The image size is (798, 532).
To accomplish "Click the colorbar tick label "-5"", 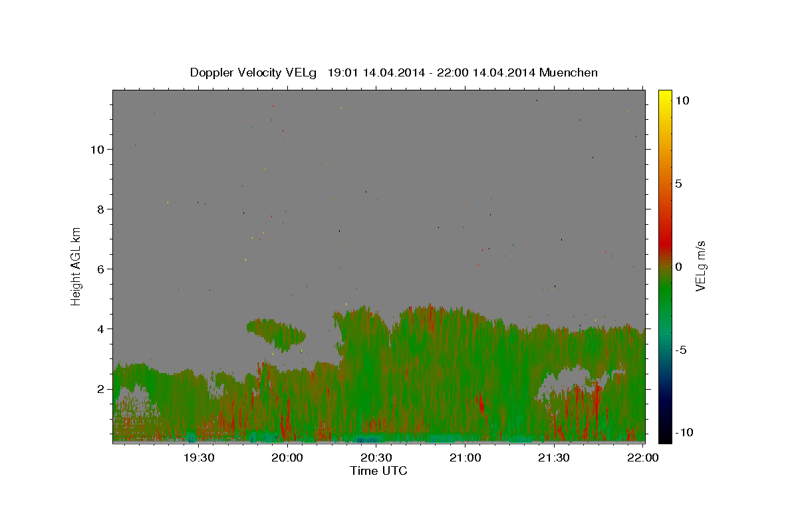I will click(x=681, y=350).
